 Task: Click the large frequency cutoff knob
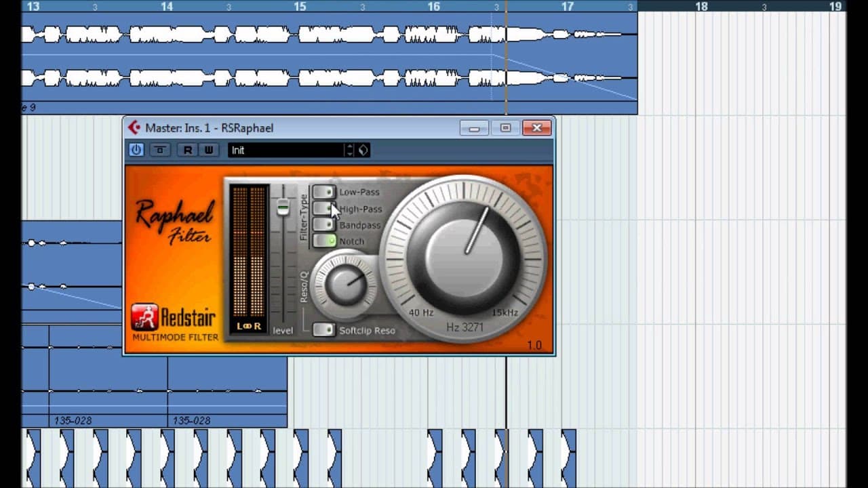tap(464, 256)
